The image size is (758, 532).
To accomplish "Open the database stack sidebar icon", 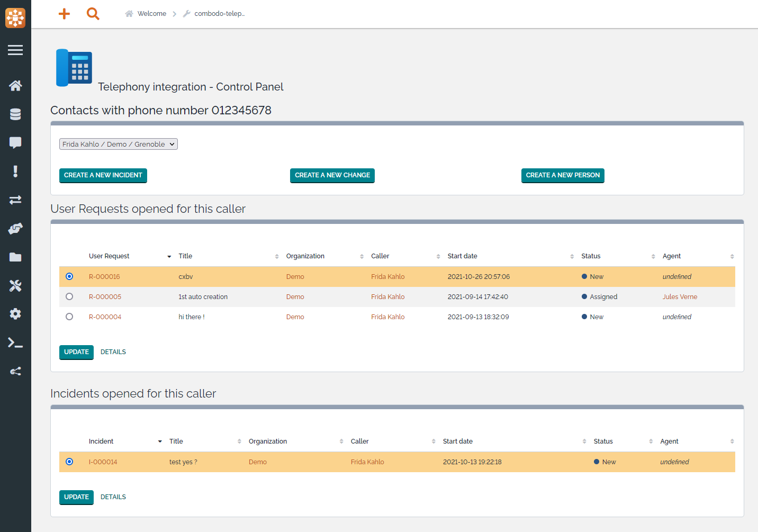I will coord(15,114).
